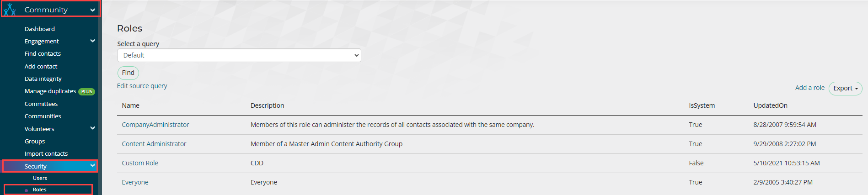Click the Find button
The image size is (868, 195).
coord(128,73)
